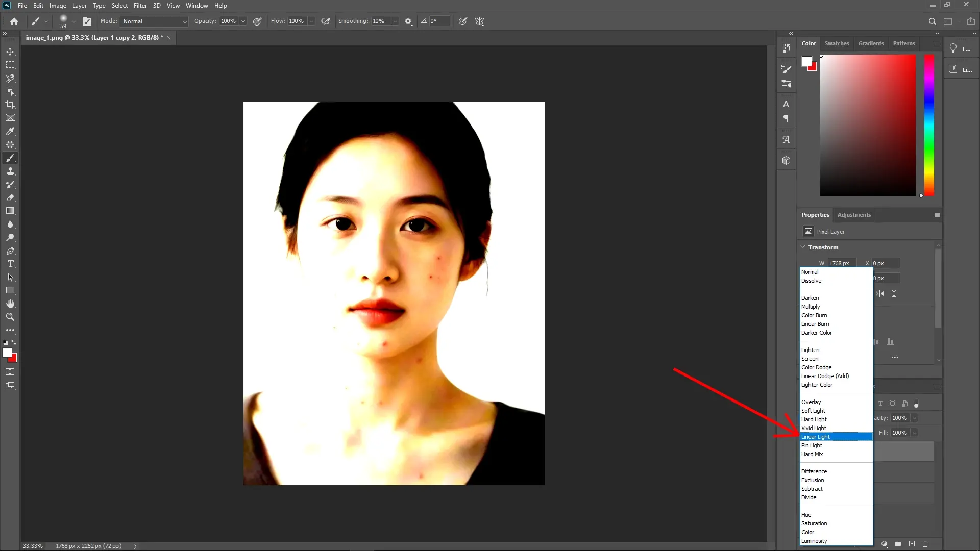
Task: Open the brush Smoothing options gear
Action: tap(408, 21)
